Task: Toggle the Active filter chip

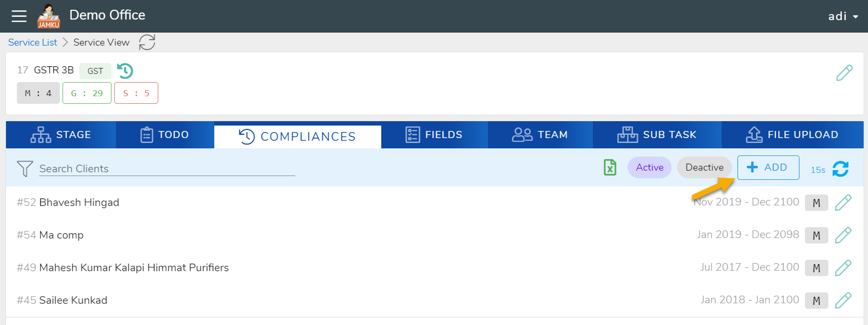Action: 650,167
